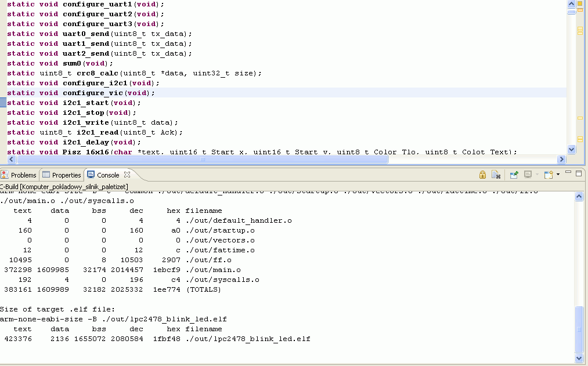The width and height of the screenshot is (588, 366).
Task: Click the i2c1_read declaration
Action: (95, 132)
